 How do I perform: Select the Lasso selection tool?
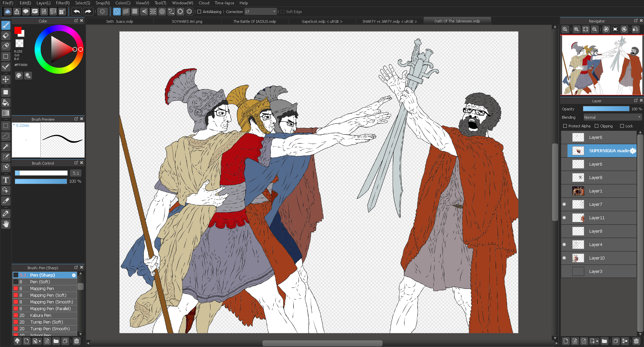pyautogui.click(x=6, y=136)
